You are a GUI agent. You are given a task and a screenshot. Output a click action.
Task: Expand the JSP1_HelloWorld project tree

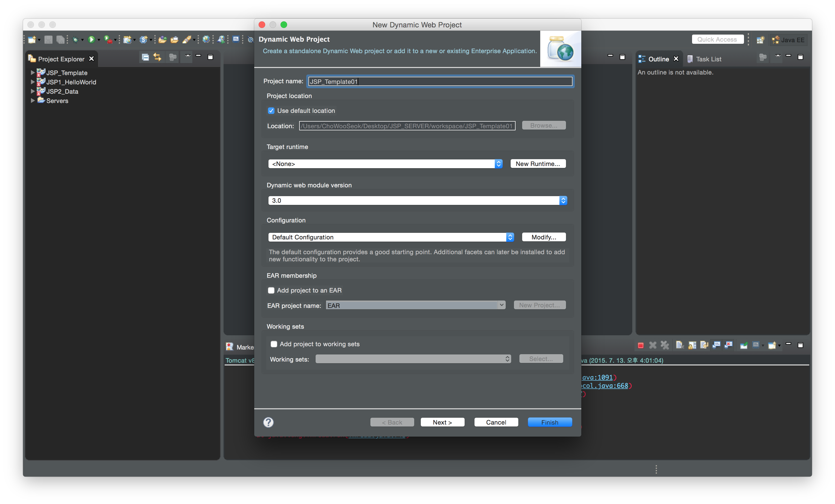coord(33,82)
